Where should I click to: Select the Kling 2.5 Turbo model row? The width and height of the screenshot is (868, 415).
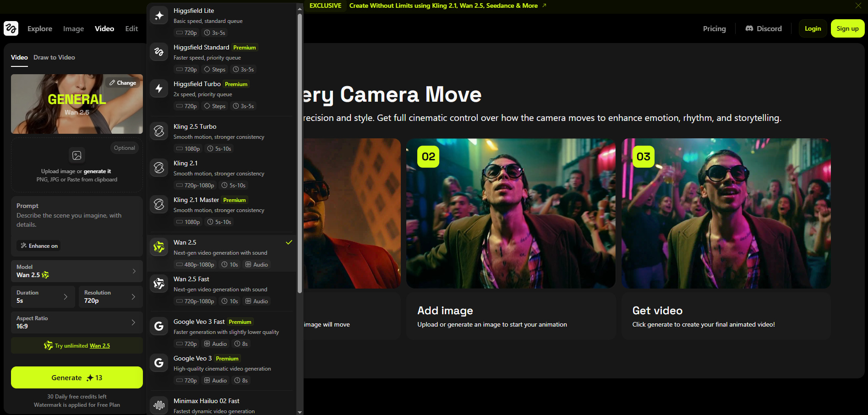[x=222, y=137]
